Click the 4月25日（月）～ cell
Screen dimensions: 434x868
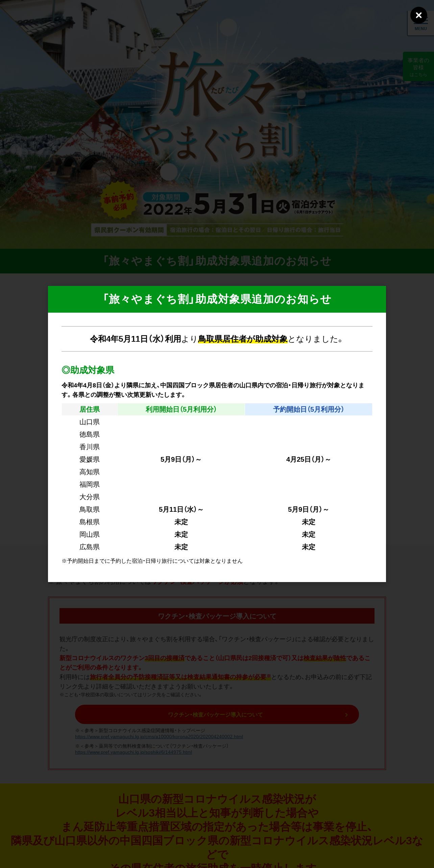click(308, 460)
